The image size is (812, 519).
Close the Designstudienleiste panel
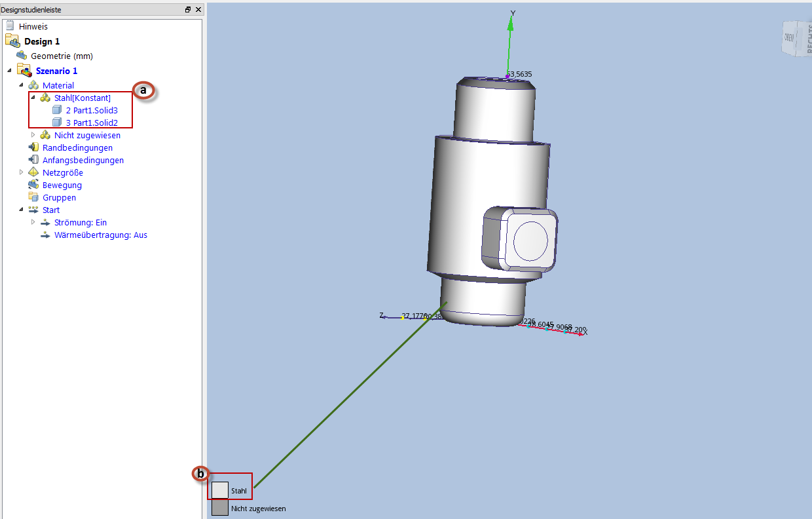[198, 9]
